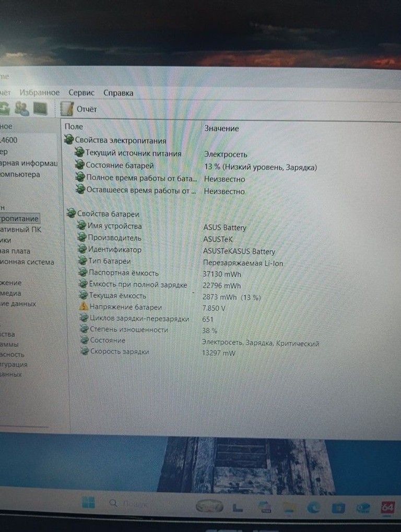Select Хранение данных in the sidebar tree

[x=18, y=304]
